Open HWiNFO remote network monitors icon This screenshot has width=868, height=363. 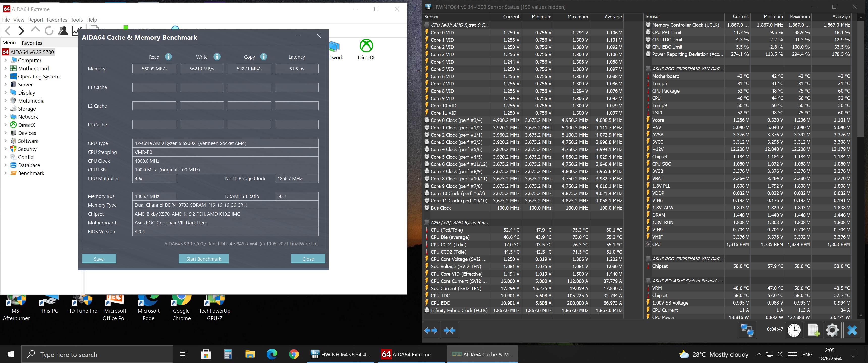pos(747,330)
